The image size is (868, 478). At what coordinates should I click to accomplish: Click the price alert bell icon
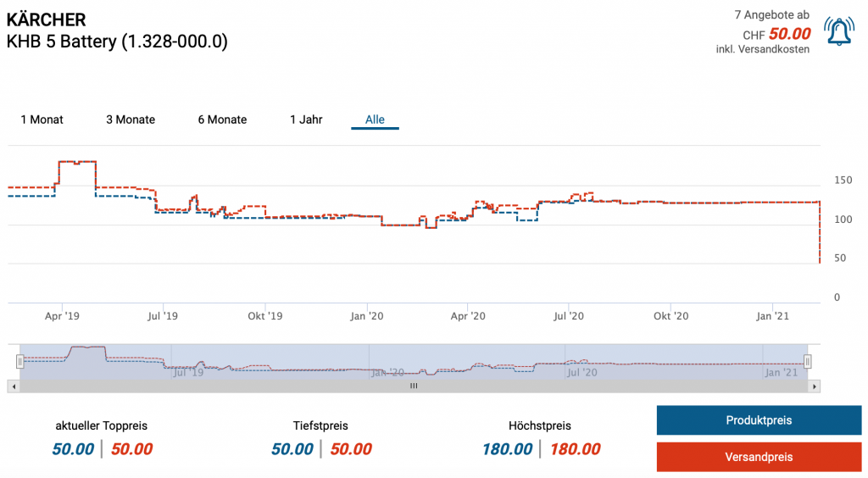(x=838, y=32)
